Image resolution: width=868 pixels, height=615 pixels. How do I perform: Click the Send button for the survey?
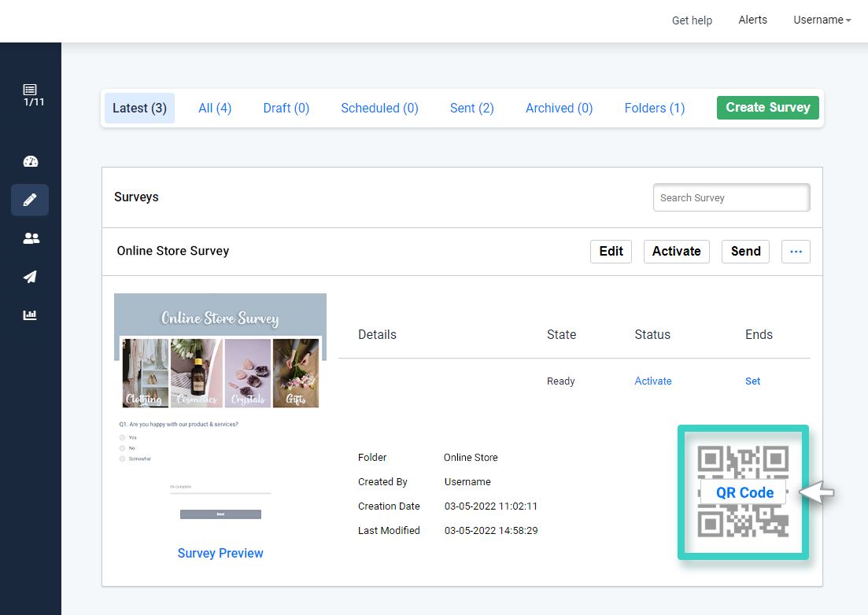(x=745, y=252)
